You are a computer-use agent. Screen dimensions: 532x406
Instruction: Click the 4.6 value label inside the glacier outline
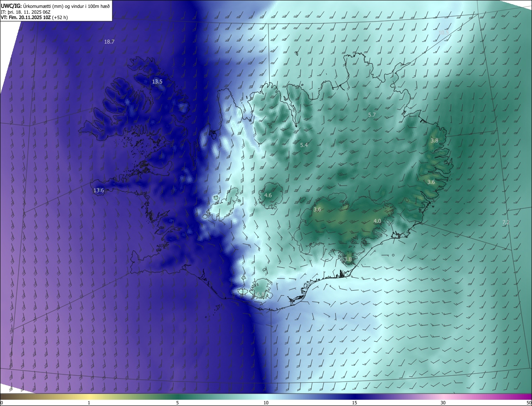coord(268,195)
